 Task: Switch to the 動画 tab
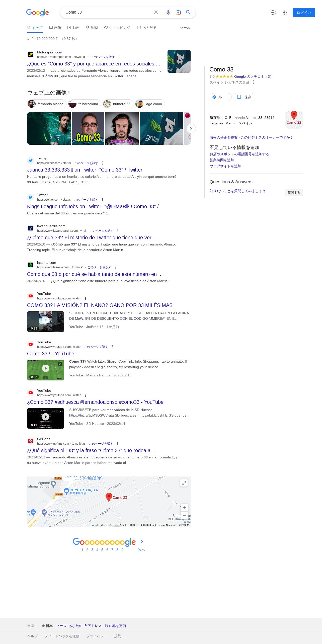pos(73,28)
